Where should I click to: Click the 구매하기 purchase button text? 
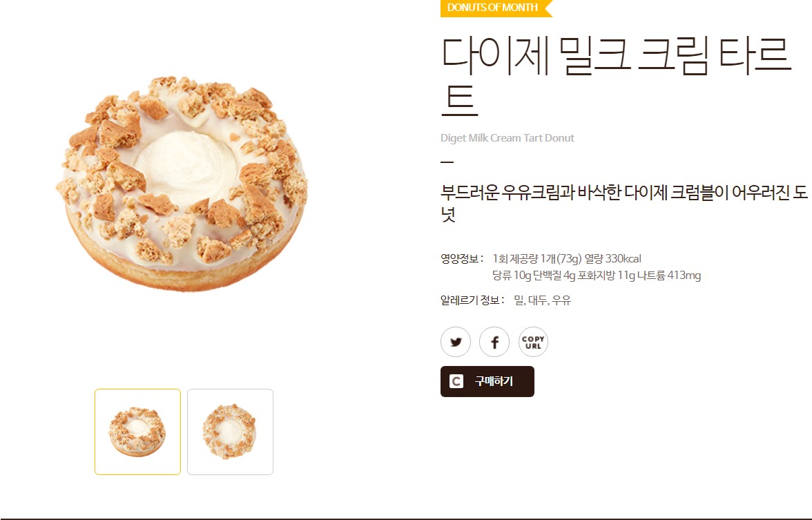point(494,381)
